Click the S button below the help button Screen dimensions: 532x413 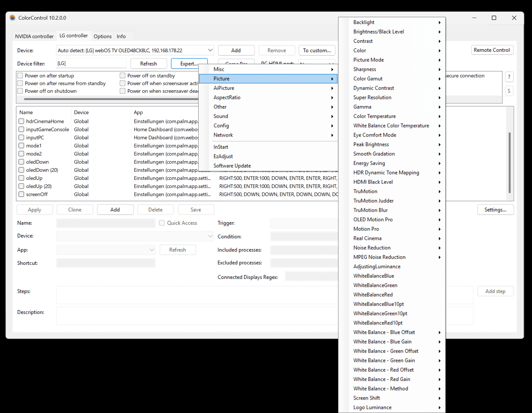[509, 91]
